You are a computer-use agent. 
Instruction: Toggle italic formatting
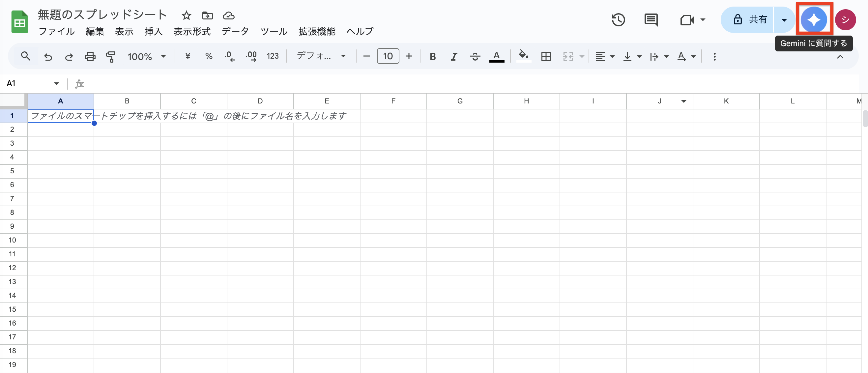pyautogui.click(x=453, y=56)
